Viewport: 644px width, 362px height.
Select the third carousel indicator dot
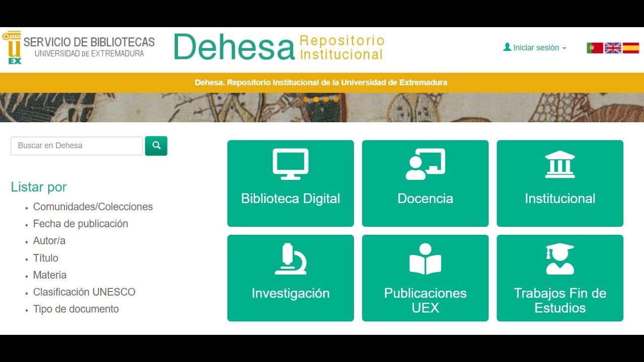[326, 100]
